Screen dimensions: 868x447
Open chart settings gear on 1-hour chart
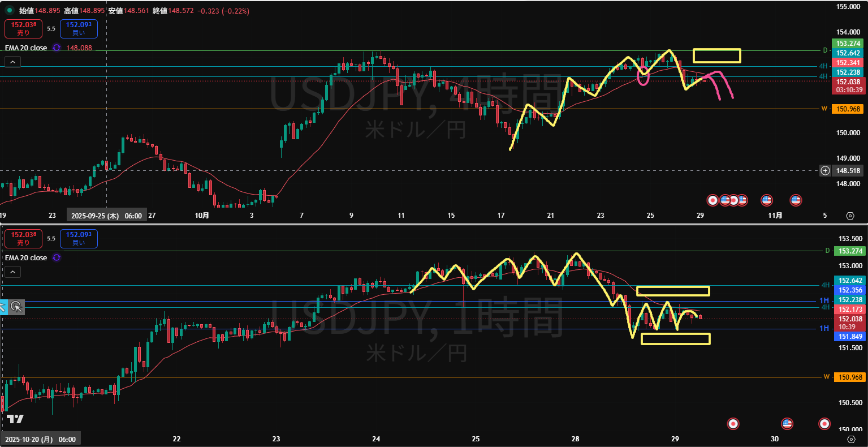851,439
